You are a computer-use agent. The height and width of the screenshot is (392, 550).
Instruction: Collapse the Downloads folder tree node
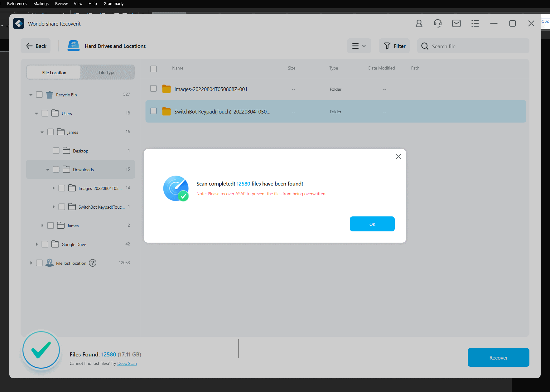coord(48,170)
